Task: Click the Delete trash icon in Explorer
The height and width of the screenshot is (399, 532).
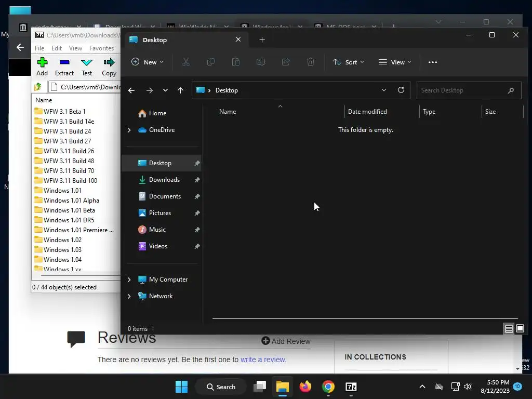Action: (x=311, y=62)
